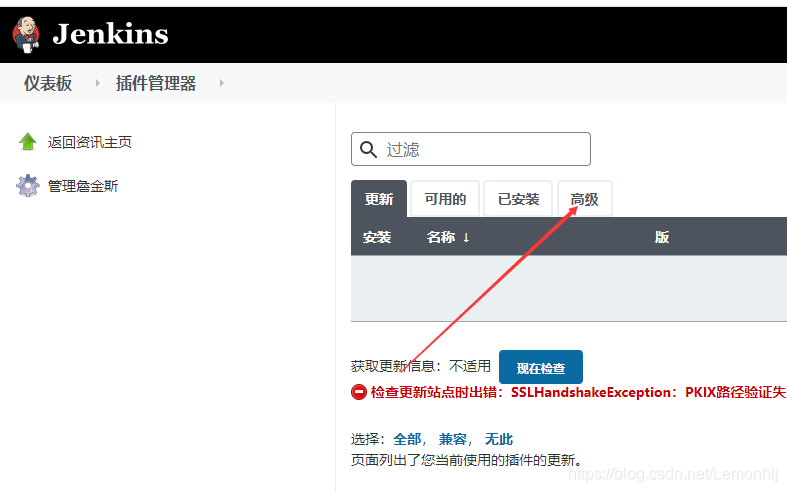The width and height of the screenshot is (787, 492).
Task: Choose 无此 selection link
Action: click(x=498, y=439)
